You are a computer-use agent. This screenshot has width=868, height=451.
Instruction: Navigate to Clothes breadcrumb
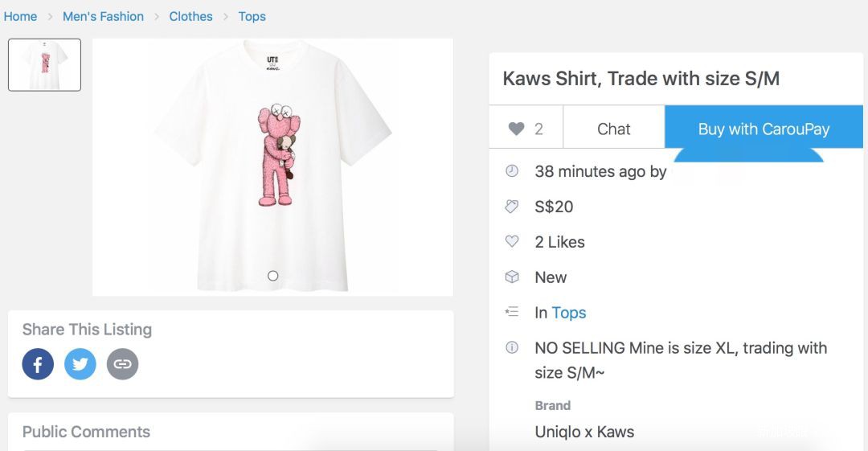coord(190,16)
